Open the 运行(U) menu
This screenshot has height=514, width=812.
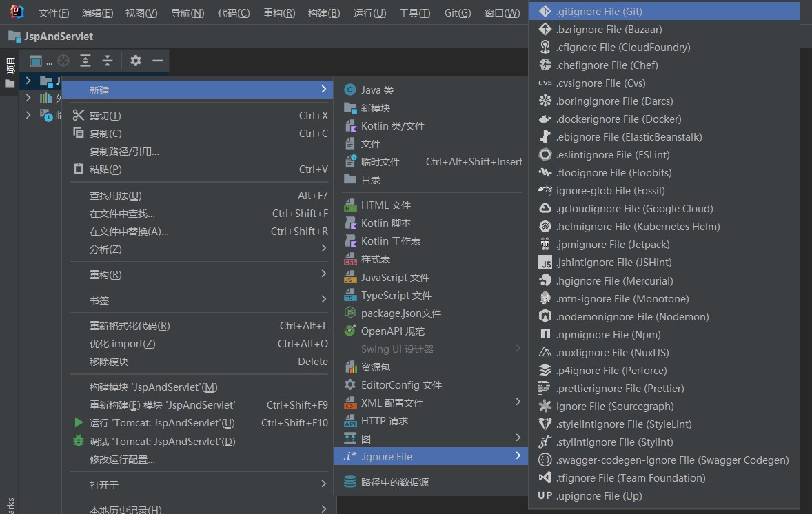click(369, 12)
